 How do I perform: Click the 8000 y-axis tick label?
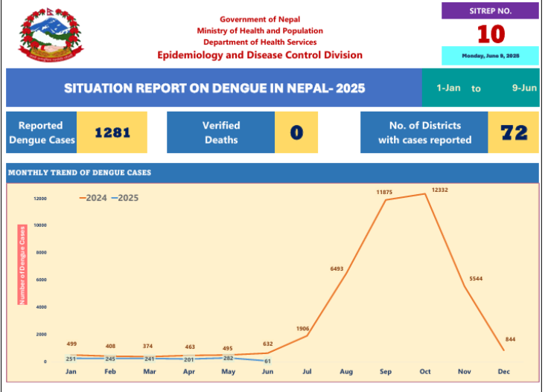click(x=41, y=253)
